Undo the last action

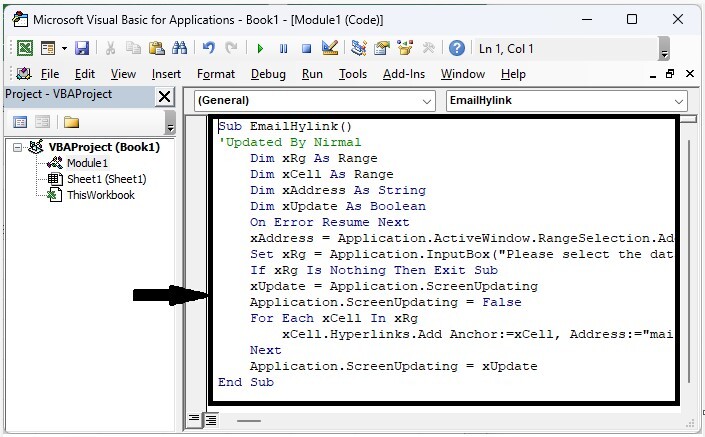[208, 48]
